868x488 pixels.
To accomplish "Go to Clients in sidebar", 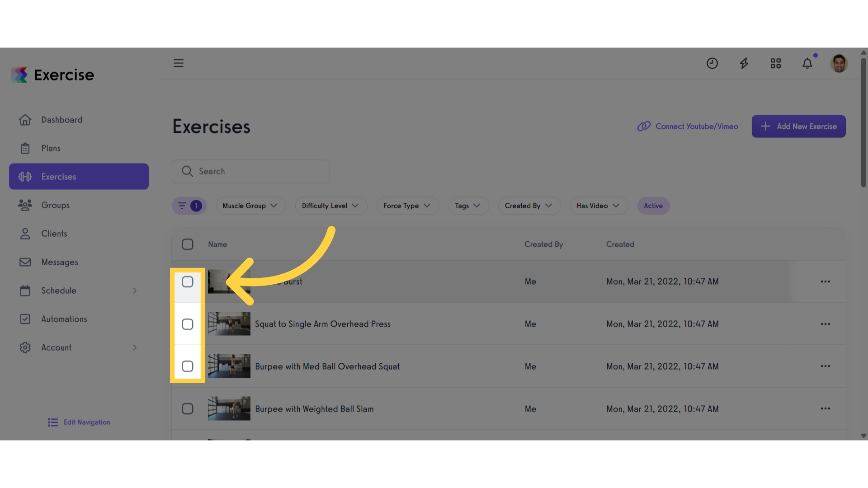I will coord(54,234).
